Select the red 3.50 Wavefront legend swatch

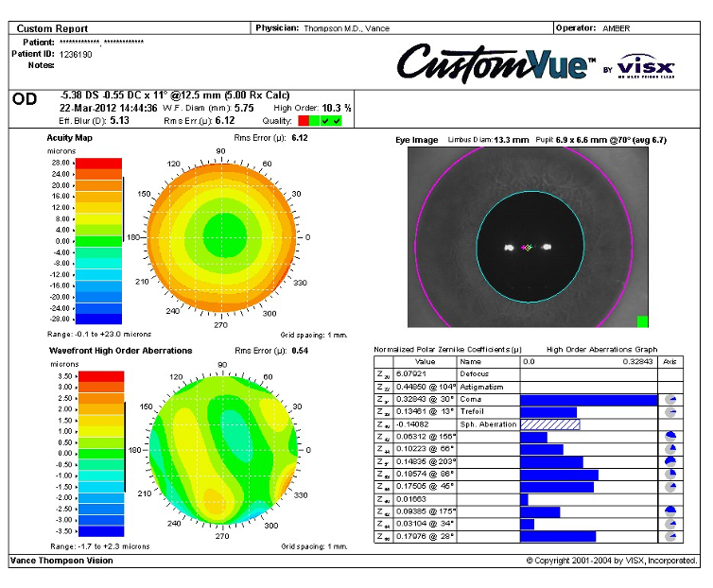pyautogui.click(x=101, y=376)
